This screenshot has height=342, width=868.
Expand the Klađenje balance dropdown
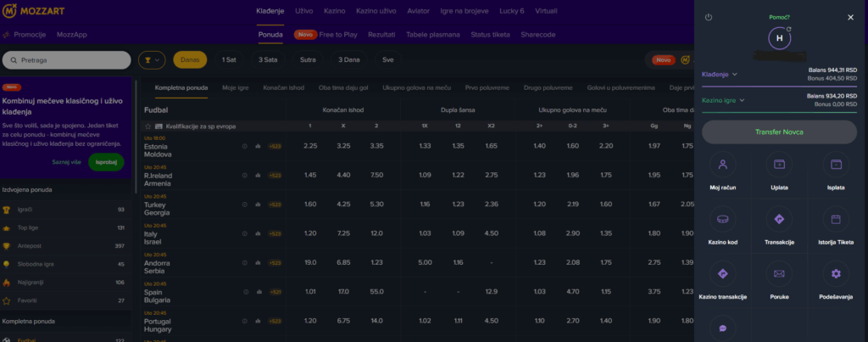pyautogui.click(x=720, y=74)
